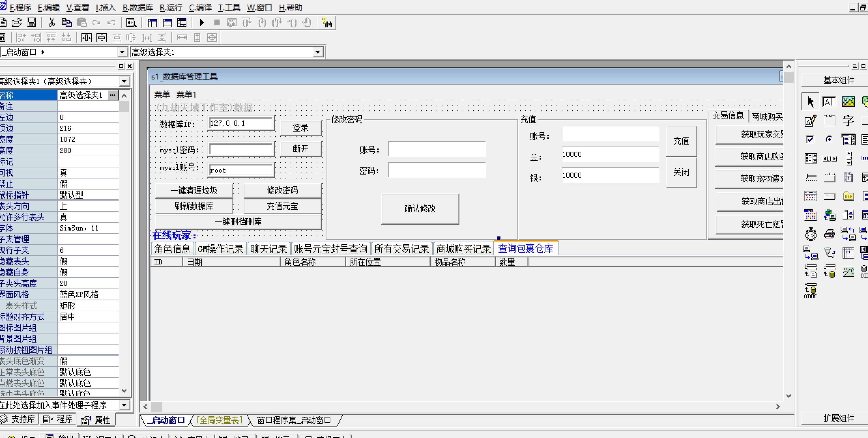Click the 数据库IP input field
Viewport: 868px width, 438px height.
(x=241, y=123)
